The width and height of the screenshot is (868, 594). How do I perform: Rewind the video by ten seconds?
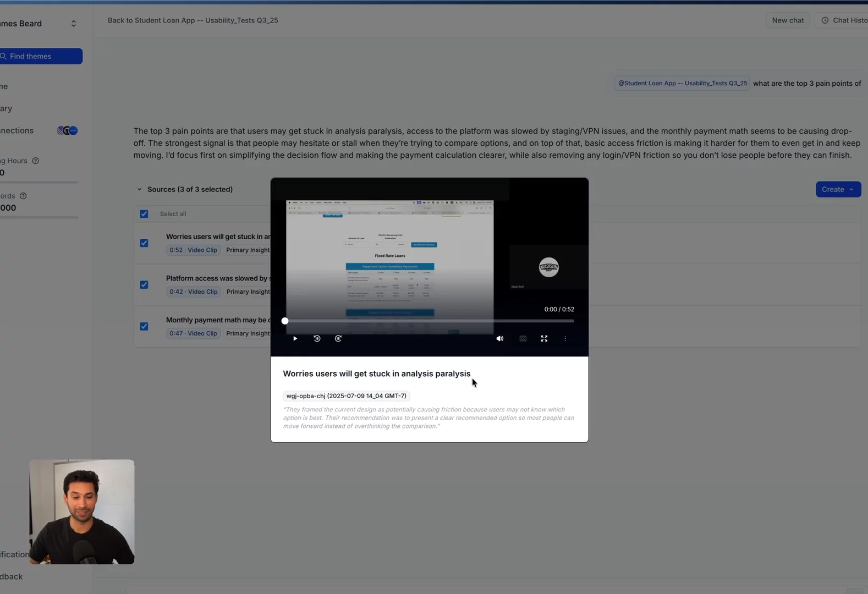coord(317,339)
